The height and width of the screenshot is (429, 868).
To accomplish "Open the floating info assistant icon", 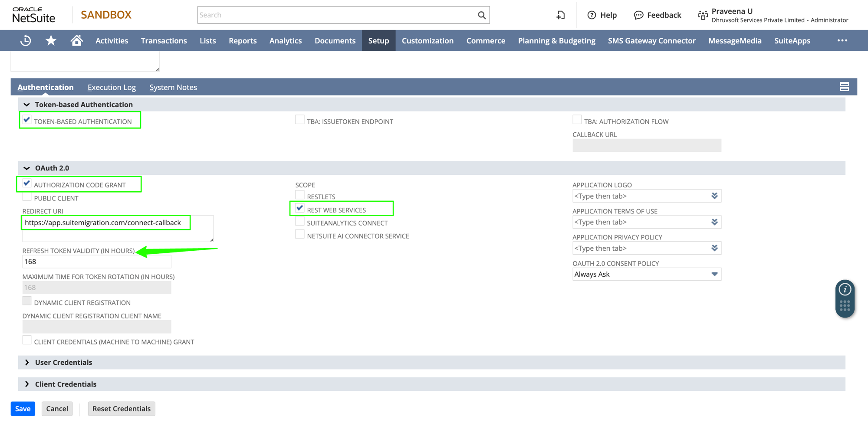I will [845, 289].
